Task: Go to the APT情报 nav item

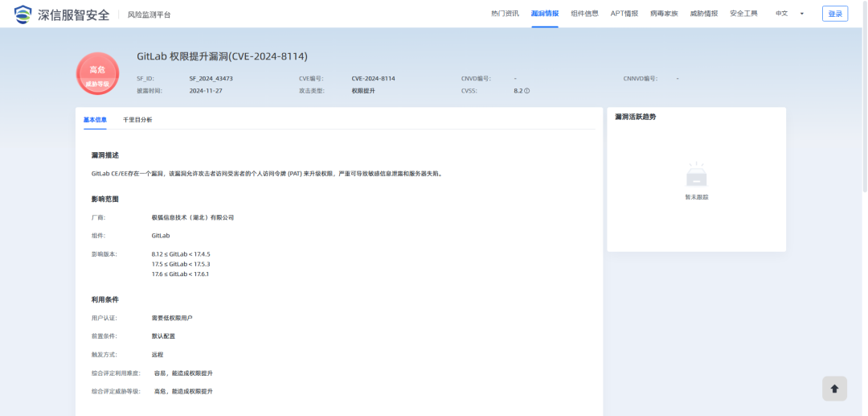Action: pos(624,14)
